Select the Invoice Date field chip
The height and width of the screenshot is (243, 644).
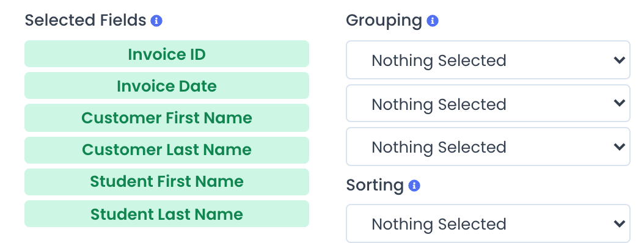167,86
